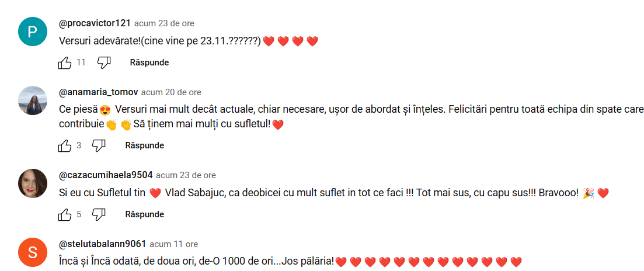Click the 'acum 11 ore' timestamp
644x271 pixels.
[x=174, y=244]
